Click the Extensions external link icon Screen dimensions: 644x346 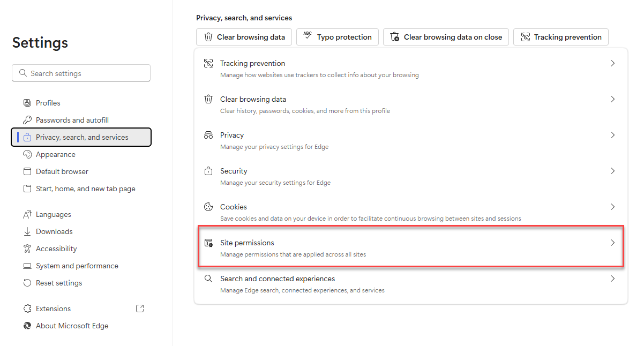[x=140, y=309]
